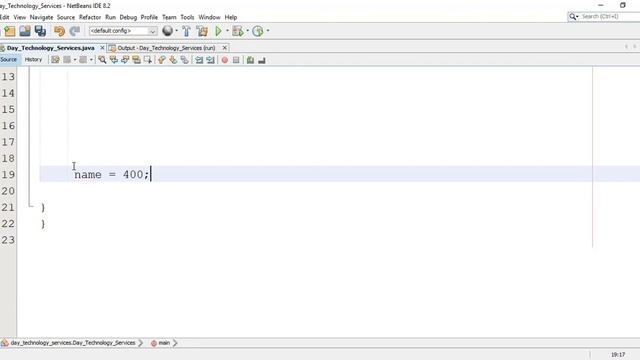This screenshot has height=360, width=640.
Task: Toggle Rectangular Selection in the editor toolbar
Action: [x=148, y=60]
